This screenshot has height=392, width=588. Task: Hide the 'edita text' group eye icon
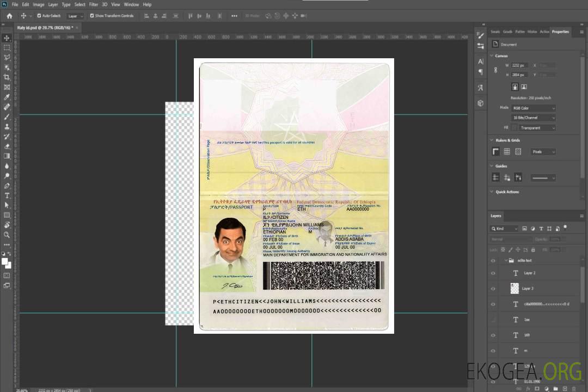click(493, 260)
